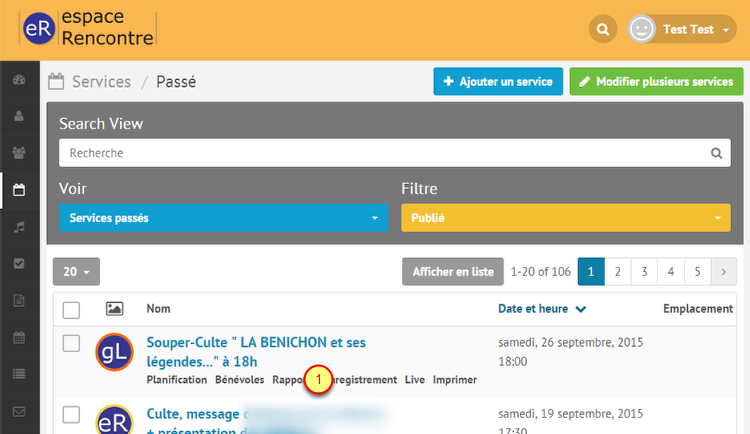Click the next page arrow in the pagination
The image size is (750, 434).
pyautogui.click(x=724, y=271)
